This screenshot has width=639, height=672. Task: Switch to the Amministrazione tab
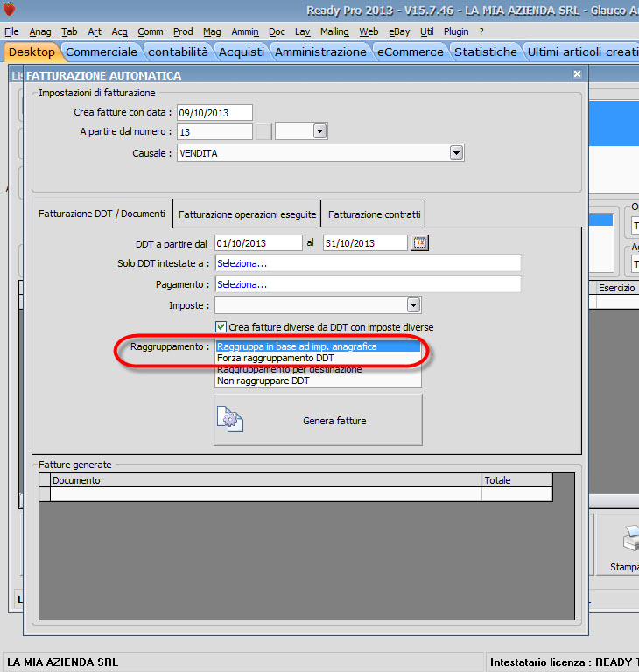coord(320,52)
